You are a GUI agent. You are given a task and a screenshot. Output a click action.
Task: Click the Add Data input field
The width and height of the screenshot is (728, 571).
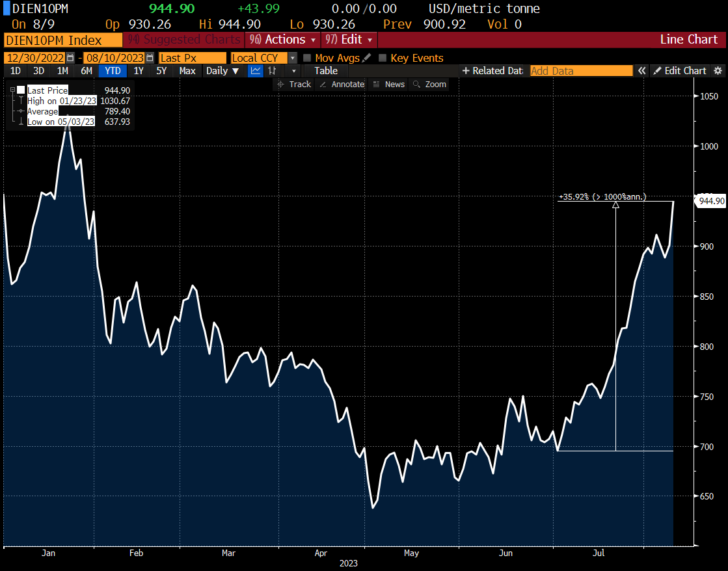click(581, 71)
